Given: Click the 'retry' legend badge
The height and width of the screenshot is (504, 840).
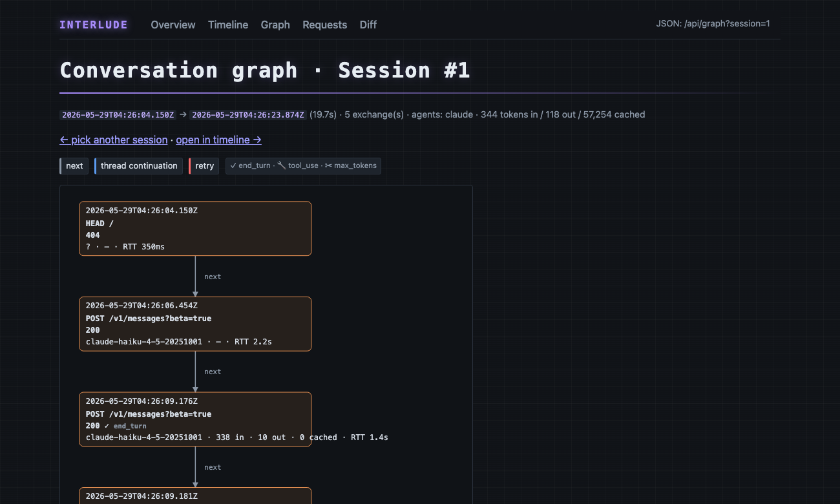Looking at the screenshot, I should click(204, 166).
